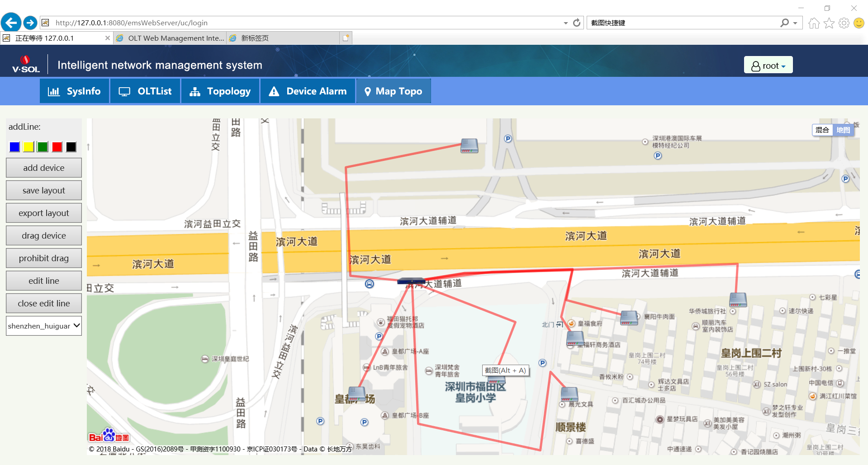This screenshot has height=465, width=868.
Task: Expand the address bar history dropdown
Action: click(x=565, y=23)
